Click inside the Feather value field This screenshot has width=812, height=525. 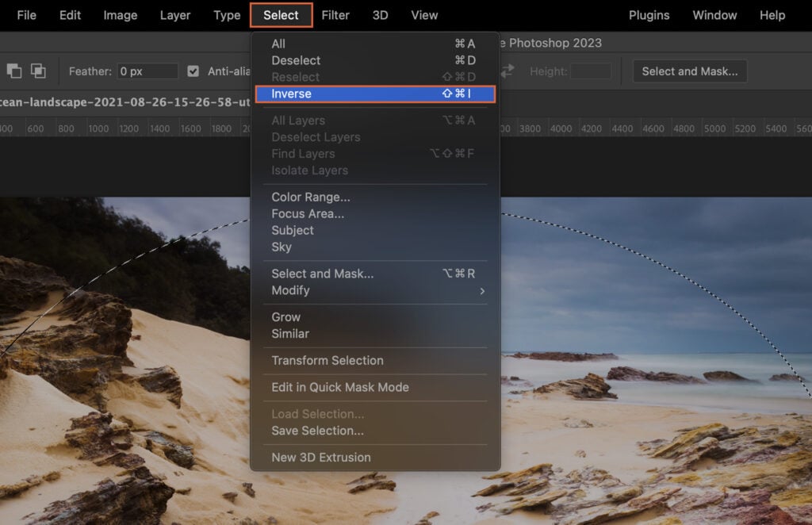(147, 71)
